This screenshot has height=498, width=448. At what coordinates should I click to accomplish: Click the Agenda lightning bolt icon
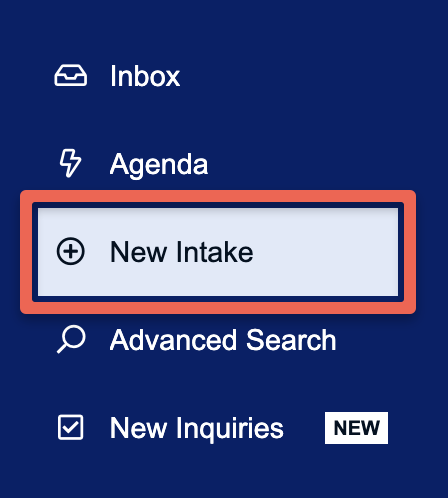tap(70, 163)
